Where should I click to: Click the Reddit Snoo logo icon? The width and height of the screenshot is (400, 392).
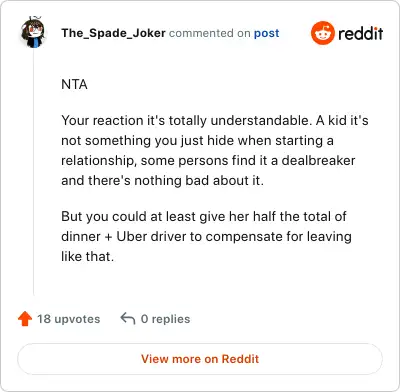click(322, 33)
